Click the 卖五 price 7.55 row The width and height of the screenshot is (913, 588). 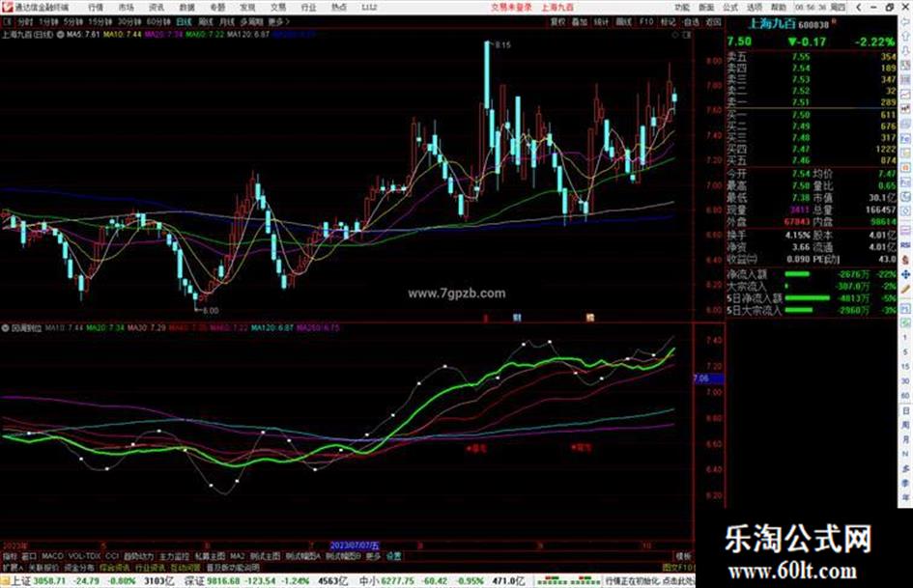click(x=811, y=57)
